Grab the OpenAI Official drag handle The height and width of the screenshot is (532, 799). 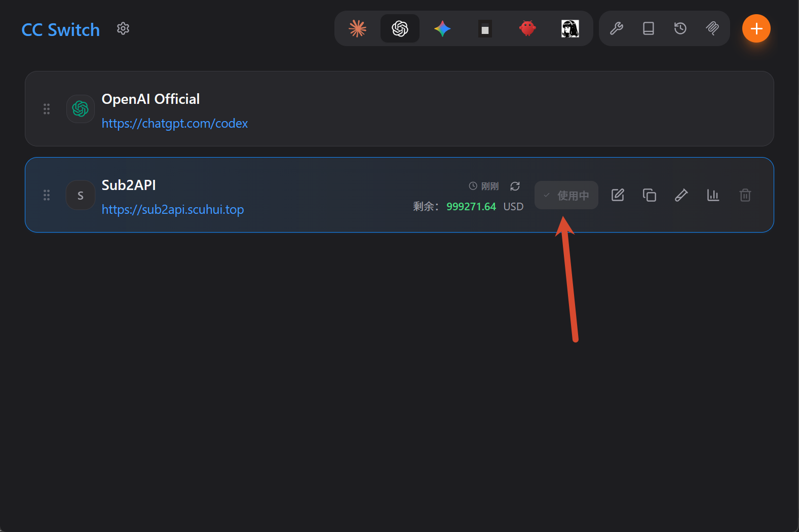click(47, 109)
